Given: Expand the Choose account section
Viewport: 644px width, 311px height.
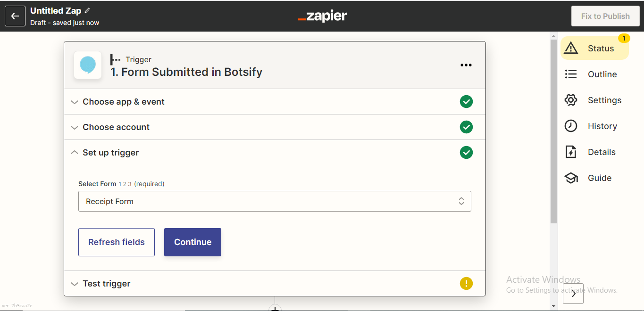Looking at the screenshot, I should click(275, 127).
